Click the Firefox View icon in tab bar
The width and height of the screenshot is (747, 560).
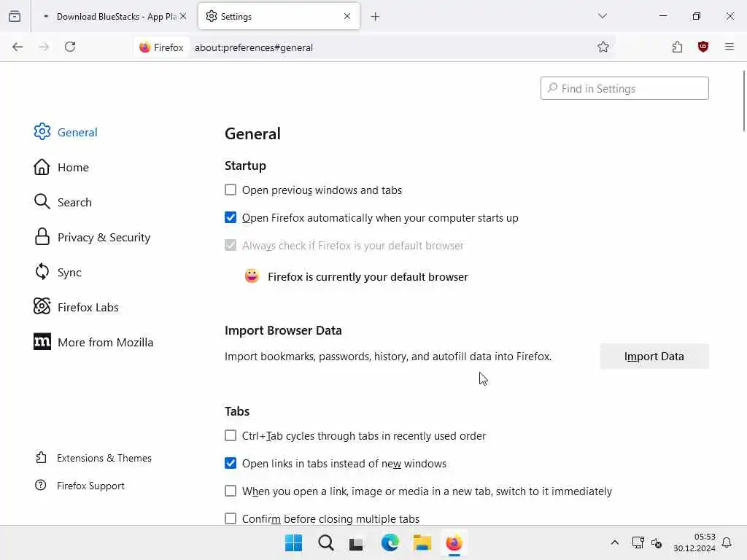(x=15, y=16)
